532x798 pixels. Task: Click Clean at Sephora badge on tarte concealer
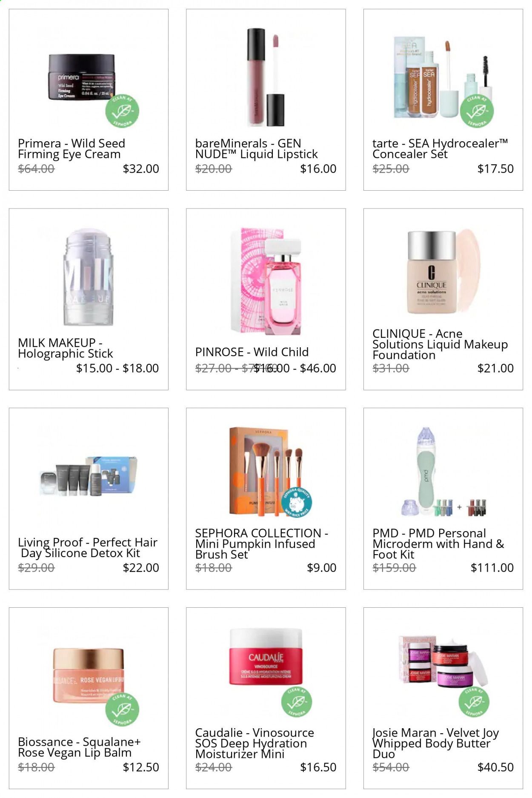click(477, 111)
